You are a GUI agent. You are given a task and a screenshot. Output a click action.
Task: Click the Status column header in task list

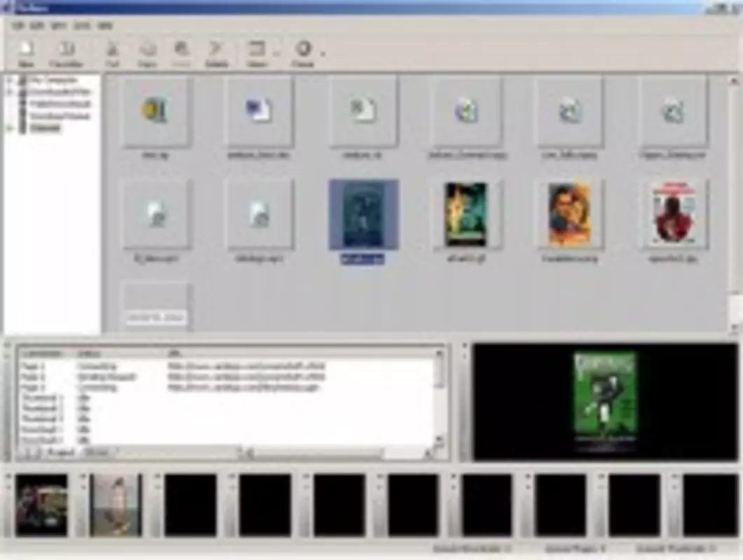click(121, 353)
